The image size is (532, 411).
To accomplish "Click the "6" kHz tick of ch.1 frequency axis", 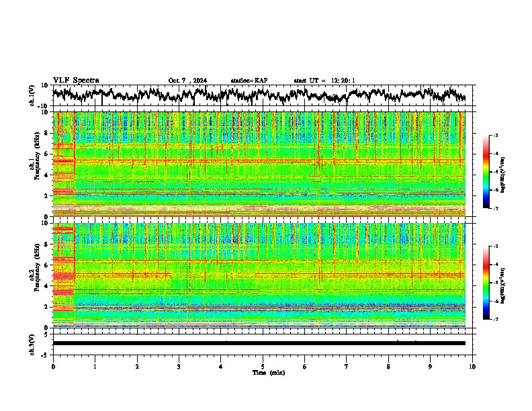I will coord(46,154).
